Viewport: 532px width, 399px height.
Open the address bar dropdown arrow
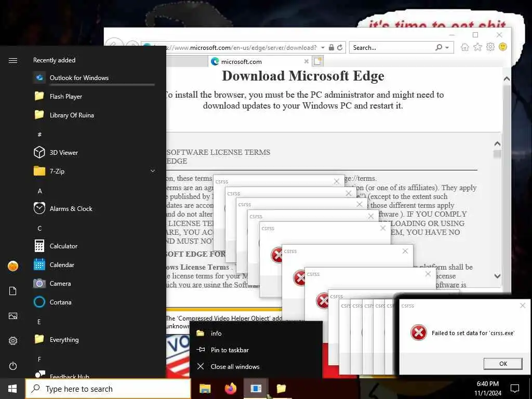pyautogui.click(x=323, y=47)
